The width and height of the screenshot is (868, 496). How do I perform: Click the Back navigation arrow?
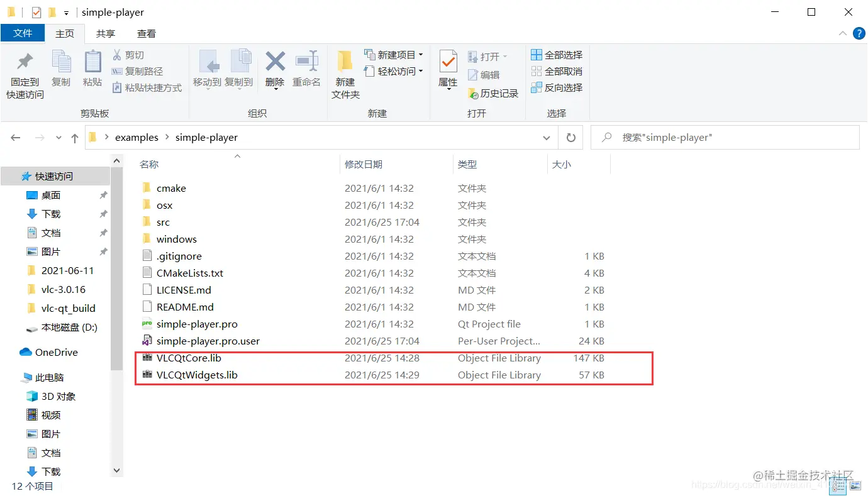pos(16,138)
